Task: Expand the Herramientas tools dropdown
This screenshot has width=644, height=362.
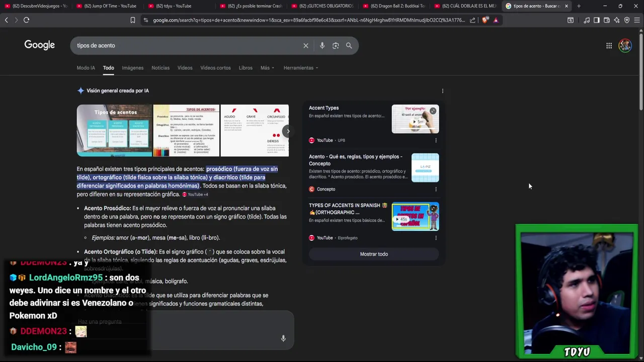Action: [x=301, y=68]
